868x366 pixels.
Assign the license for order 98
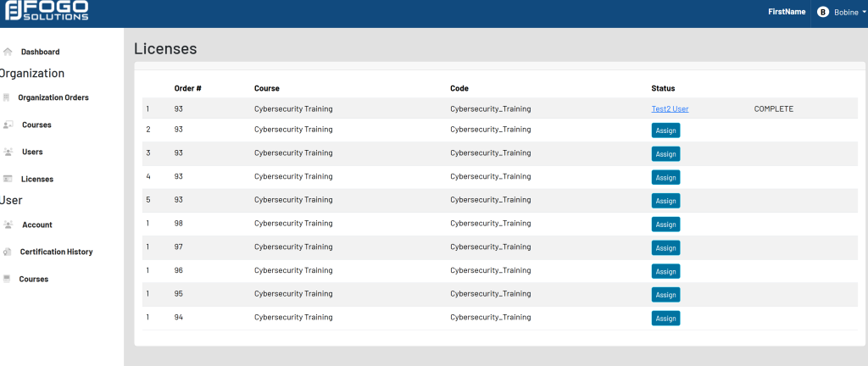pos(665,225)
